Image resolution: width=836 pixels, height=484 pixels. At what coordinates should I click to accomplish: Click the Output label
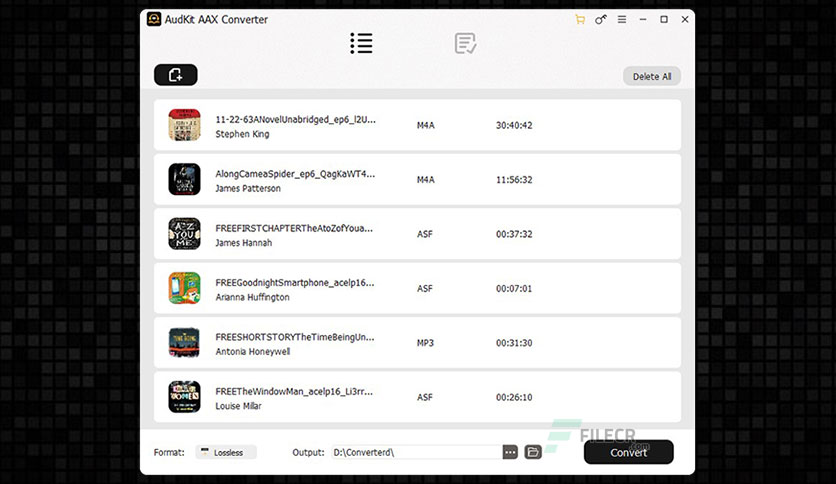308,452
